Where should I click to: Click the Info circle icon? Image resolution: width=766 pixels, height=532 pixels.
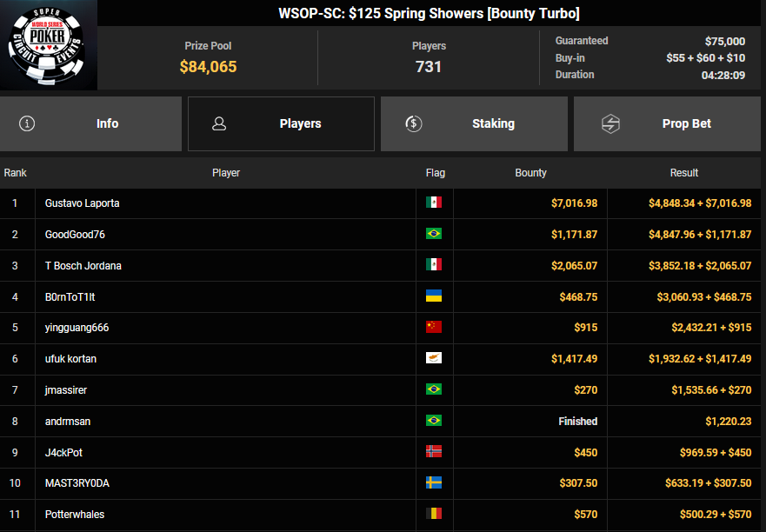pos(27,123)
